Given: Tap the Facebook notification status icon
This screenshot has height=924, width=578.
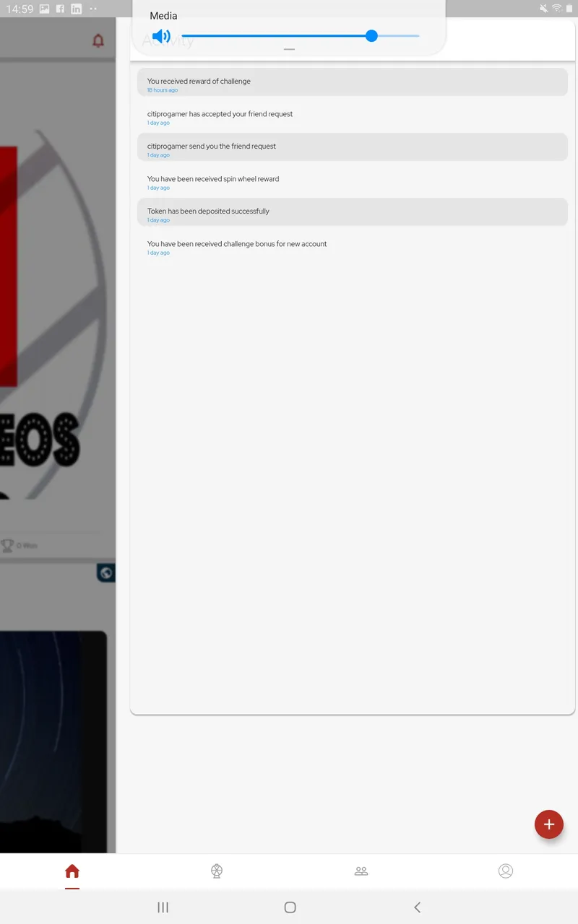Looking at the screenshot, I should [60, 9].
